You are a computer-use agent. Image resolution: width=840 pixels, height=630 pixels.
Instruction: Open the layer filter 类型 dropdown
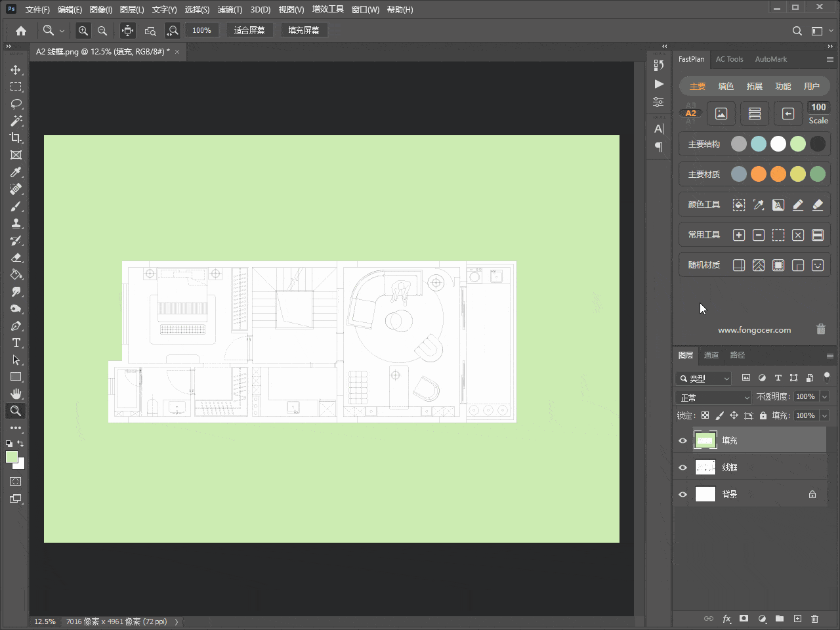[x=703, y=378]
